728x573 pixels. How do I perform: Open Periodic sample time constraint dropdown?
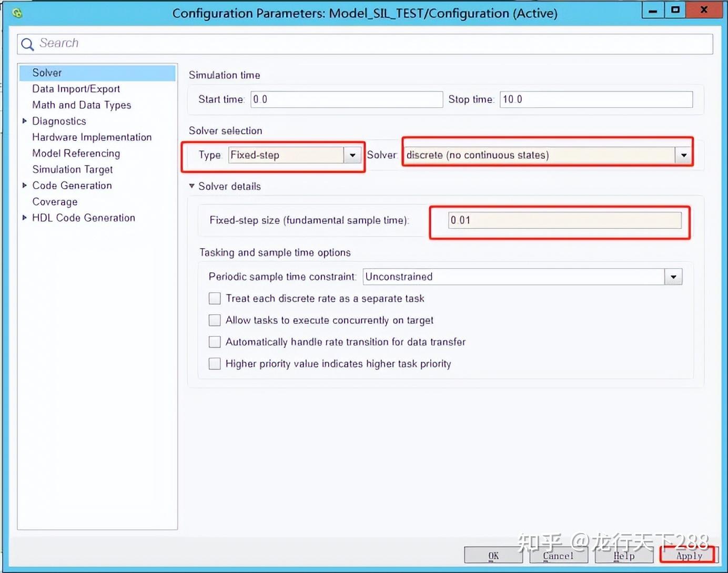[673, 277]
